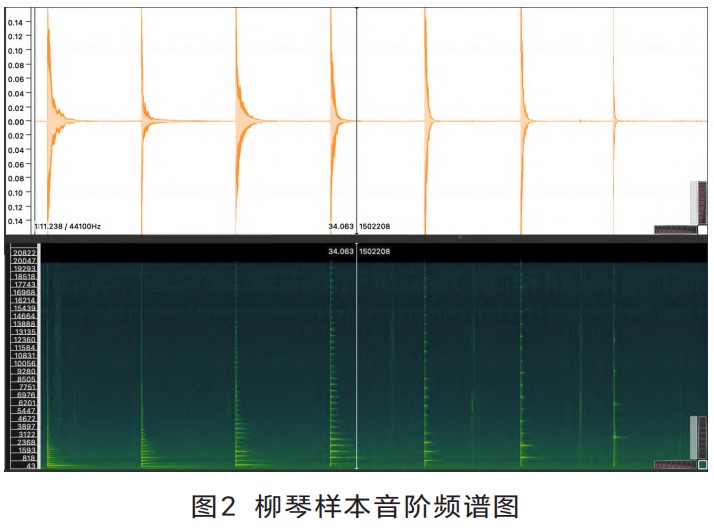The width and height of the screenshot is (714, 531).
Task: Click the 1502208 frame readout in the spectrogram pane
Action: pos(375,252)
